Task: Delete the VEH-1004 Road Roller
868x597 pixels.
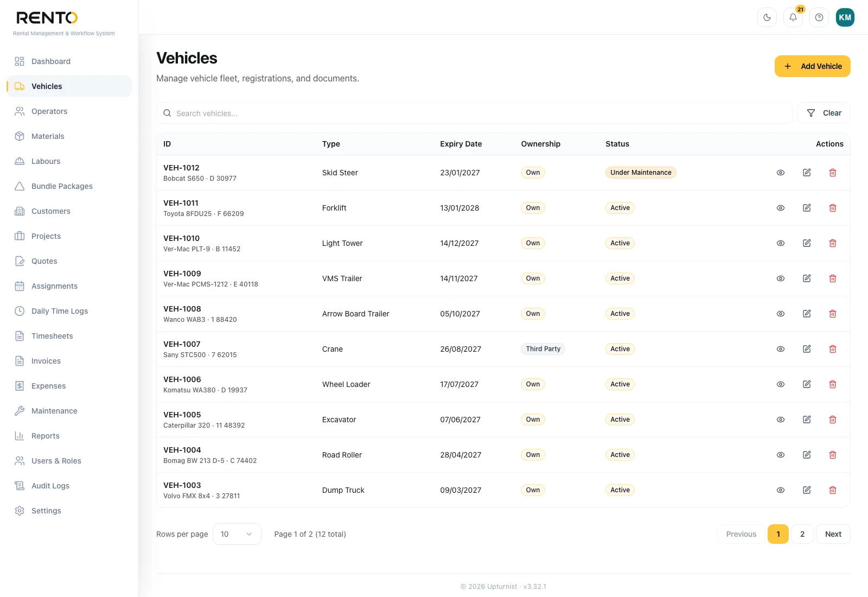Action: click(833, 455)
